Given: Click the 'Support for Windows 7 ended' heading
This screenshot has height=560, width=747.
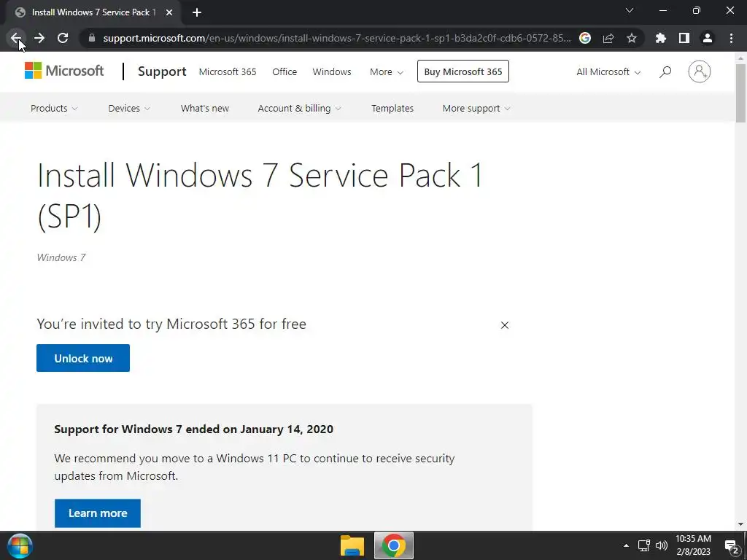Looking at the screenshot, I should pos(193,429).
